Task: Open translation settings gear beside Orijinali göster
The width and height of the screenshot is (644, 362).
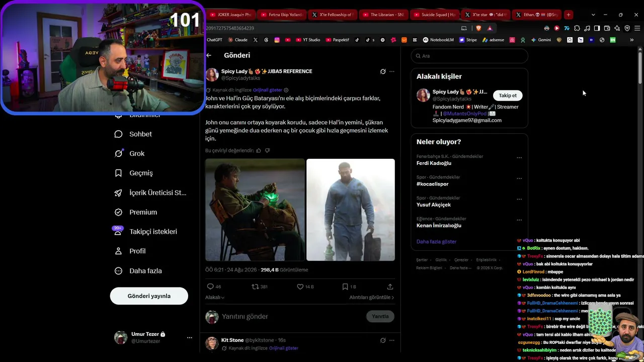Action: click(286, 90)
